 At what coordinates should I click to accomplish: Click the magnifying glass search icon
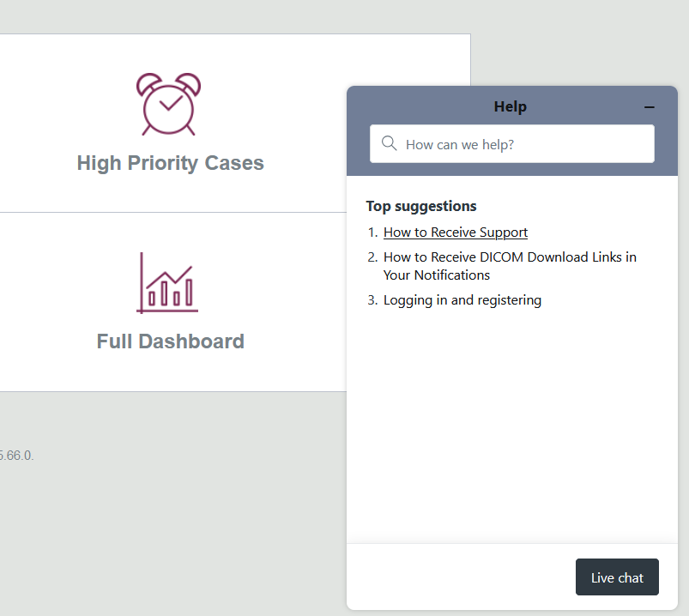pyautogui.click(x=389, y=143)
